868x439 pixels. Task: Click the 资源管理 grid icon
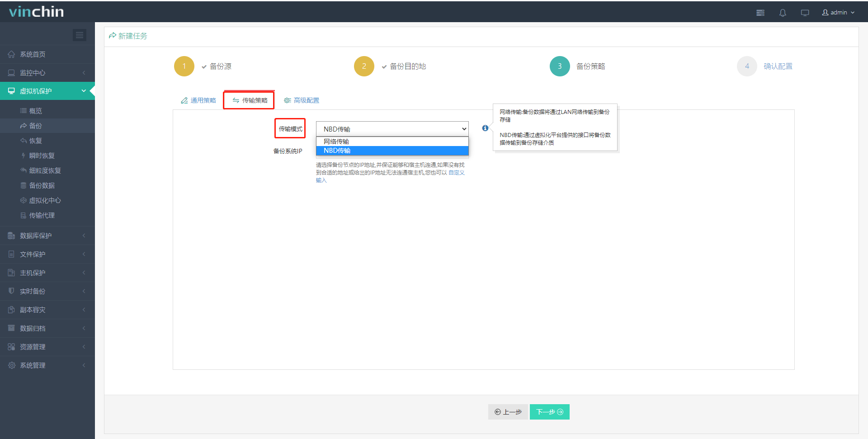pyautogui.click(x=11, y=347)
